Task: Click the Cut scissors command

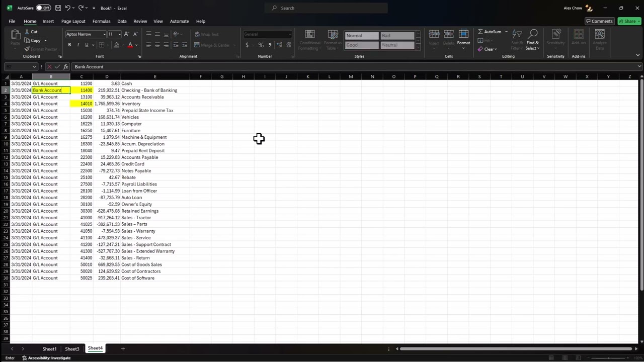Action: (31, 32)
